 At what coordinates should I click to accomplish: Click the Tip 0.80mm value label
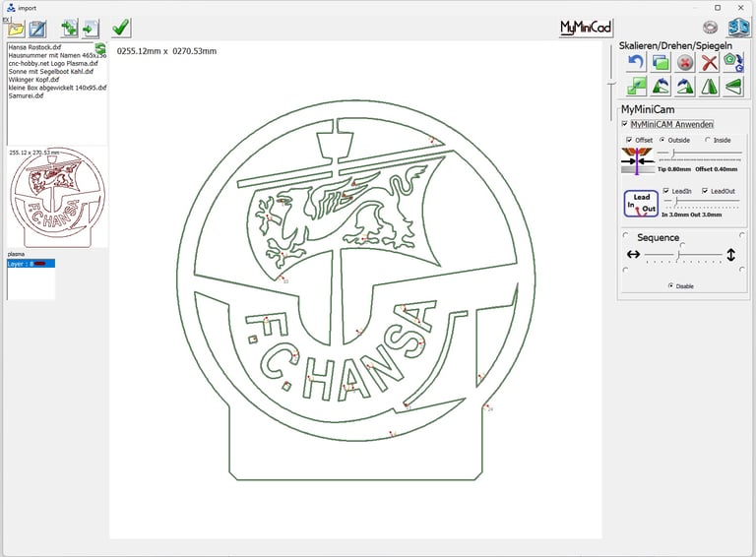[674, 169]
